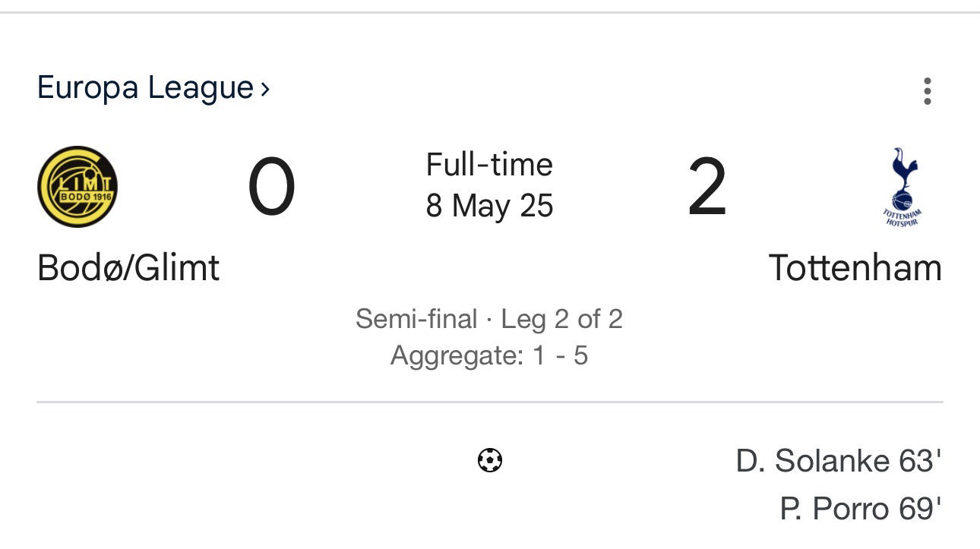Click the Bodø/Glimt club crest
This screenshot has width=980, height=549.
click(x=77, y=187)
